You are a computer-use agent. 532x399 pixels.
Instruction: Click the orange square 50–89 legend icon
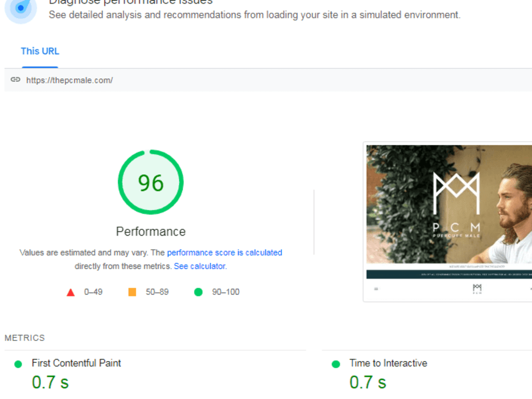(x=132, y=292)
